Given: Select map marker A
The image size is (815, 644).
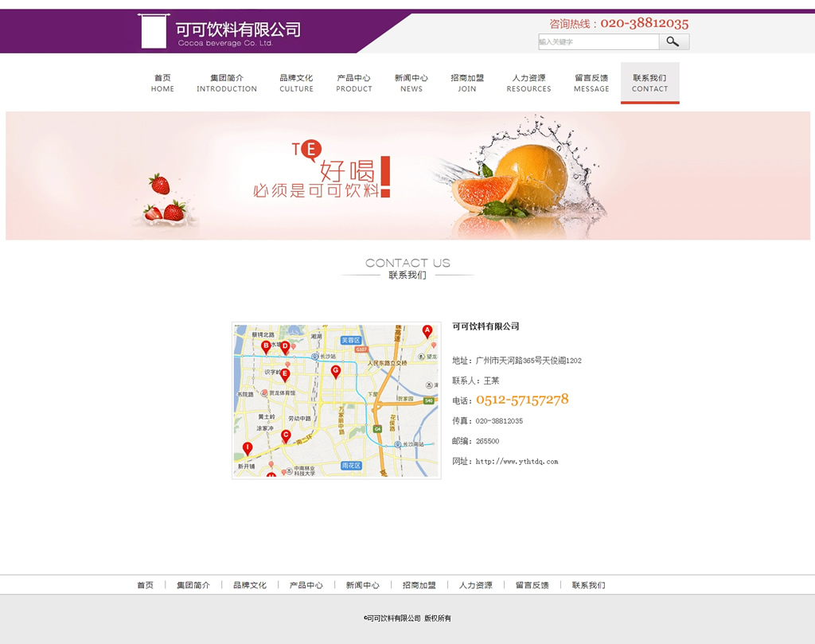Looking at the screenshot, I should 427,330.
